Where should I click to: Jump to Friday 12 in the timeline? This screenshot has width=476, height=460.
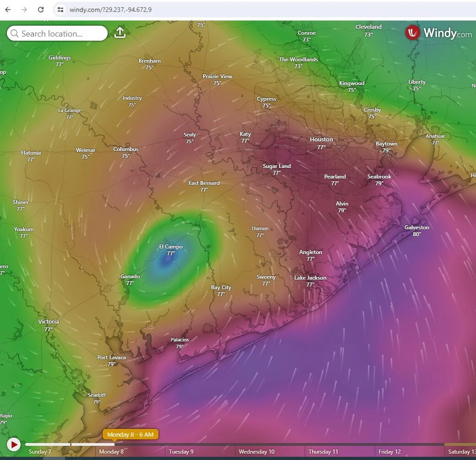point(390,451)
